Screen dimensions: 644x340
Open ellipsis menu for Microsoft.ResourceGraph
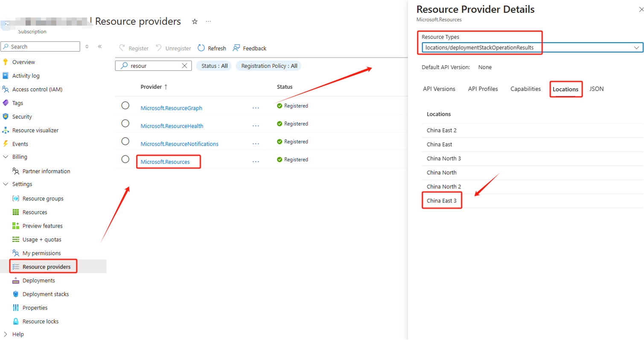256,108
